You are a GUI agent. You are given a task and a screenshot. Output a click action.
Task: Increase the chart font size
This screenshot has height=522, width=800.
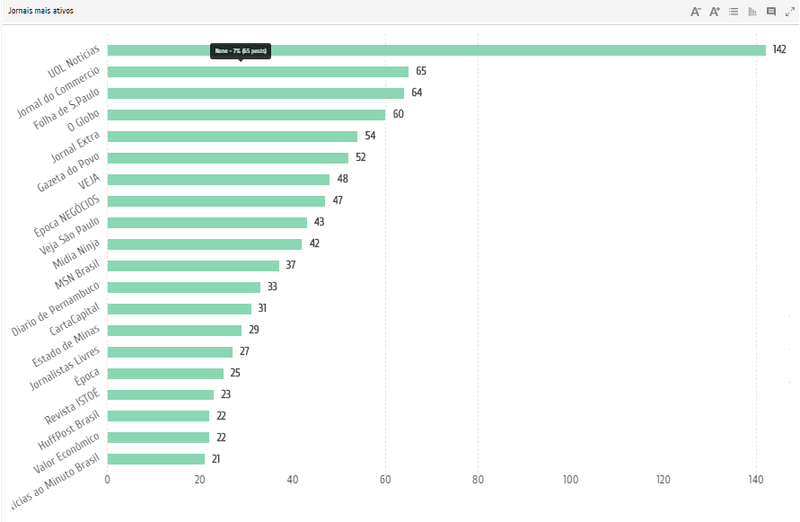point(715,12)
